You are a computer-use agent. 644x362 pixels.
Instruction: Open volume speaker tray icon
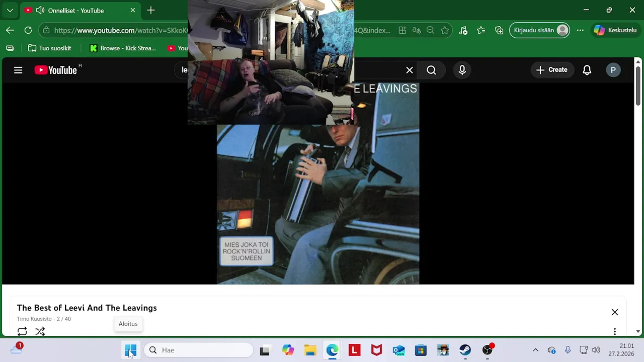click(596, 350)
